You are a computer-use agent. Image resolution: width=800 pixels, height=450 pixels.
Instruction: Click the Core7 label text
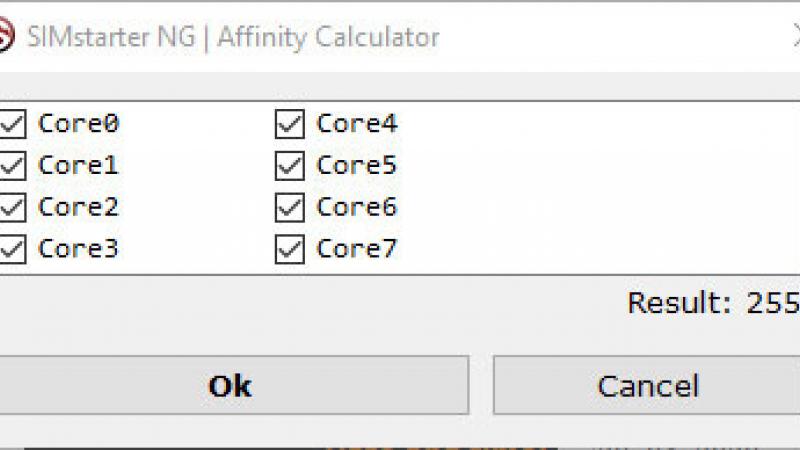tap(357, 248)
